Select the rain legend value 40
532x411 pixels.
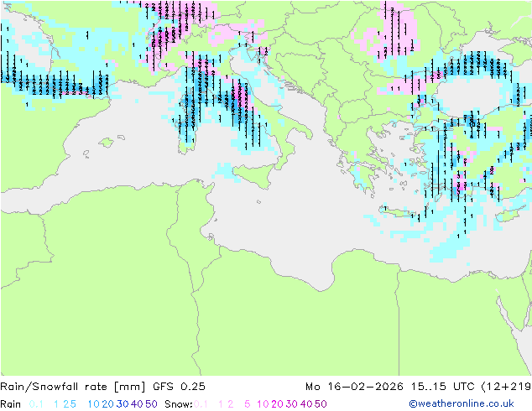pyautogui.click(x=137, y=404)
